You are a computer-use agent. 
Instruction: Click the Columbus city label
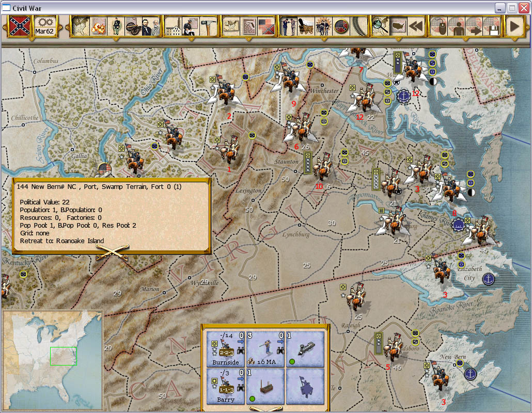[46, 61]
